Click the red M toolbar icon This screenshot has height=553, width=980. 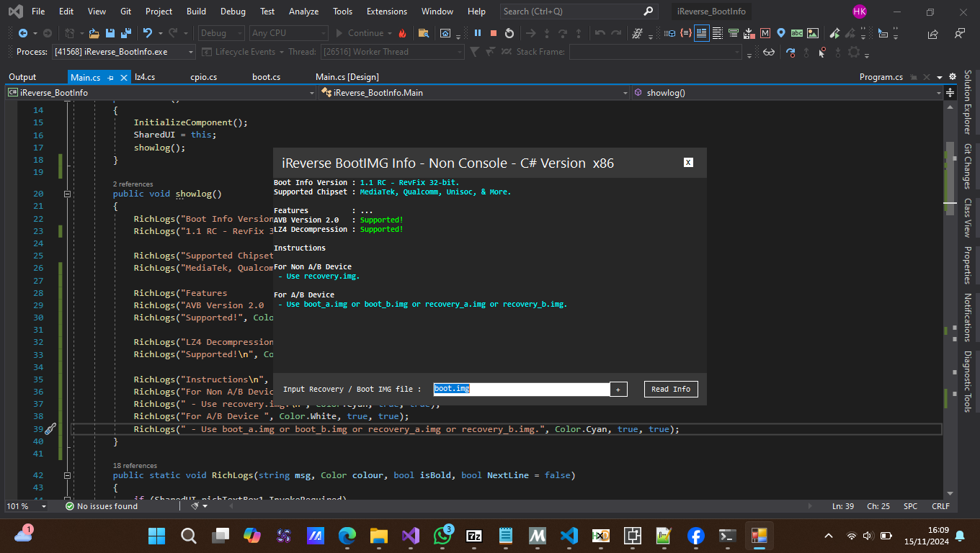pyautogui.click(x=765, y=33)
